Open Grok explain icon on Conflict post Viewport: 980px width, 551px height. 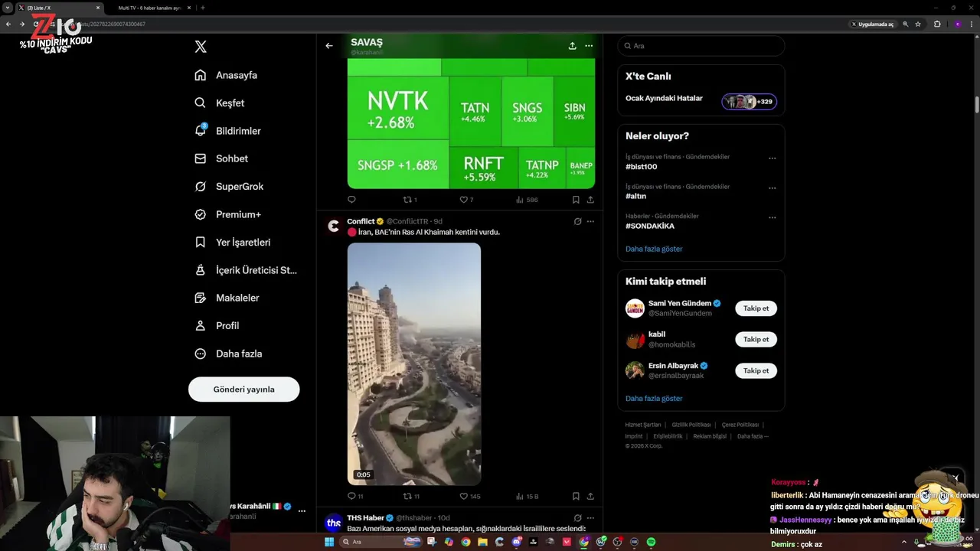(577, 221)
